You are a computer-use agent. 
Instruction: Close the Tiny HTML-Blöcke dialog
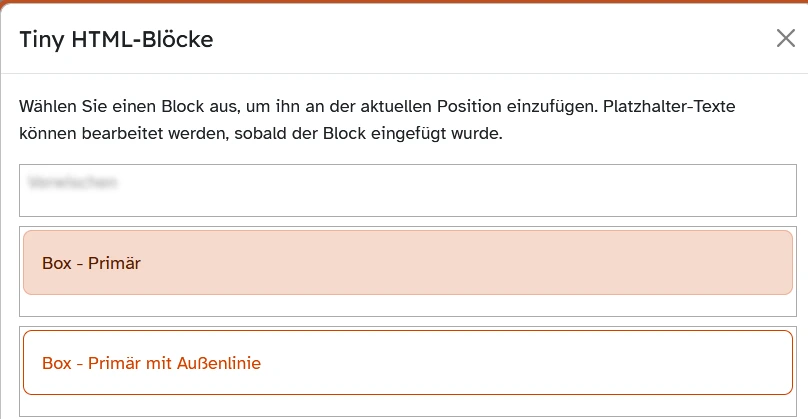coord(786,39)
